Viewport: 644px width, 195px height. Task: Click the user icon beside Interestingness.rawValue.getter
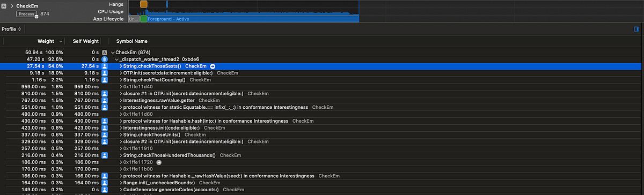[x=105, y=100]
